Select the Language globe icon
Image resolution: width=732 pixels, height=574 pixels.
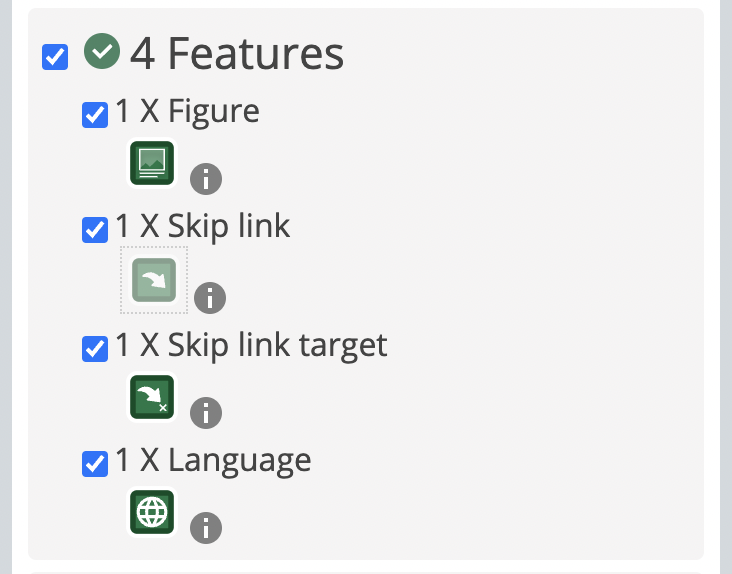(152, 512)
